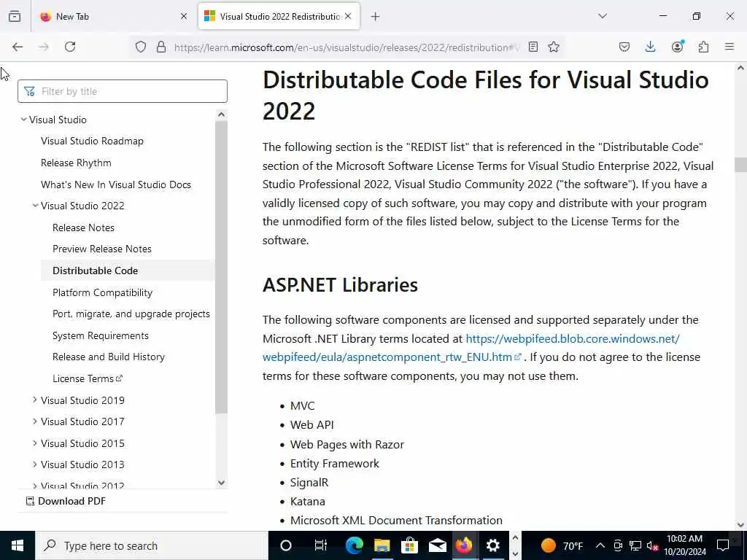Open Settings gear on taskbar
Image resolution: width=747 pixels, height=560 pixels.
[492, 545]
